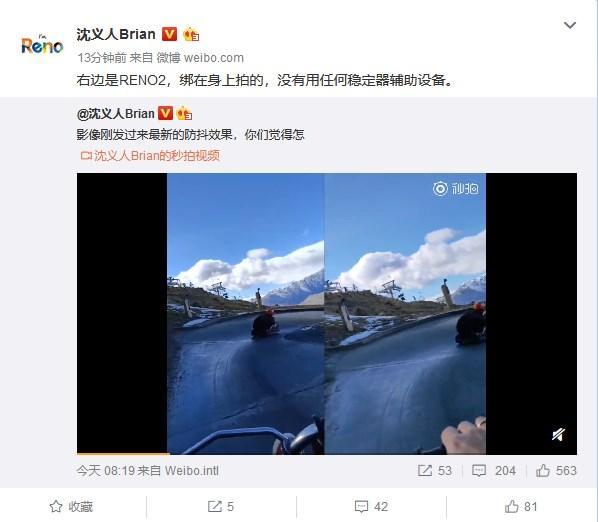Screen dimensions: 598x522
Task: Unmute the video with the speaker icon
Action: point(558,434)
